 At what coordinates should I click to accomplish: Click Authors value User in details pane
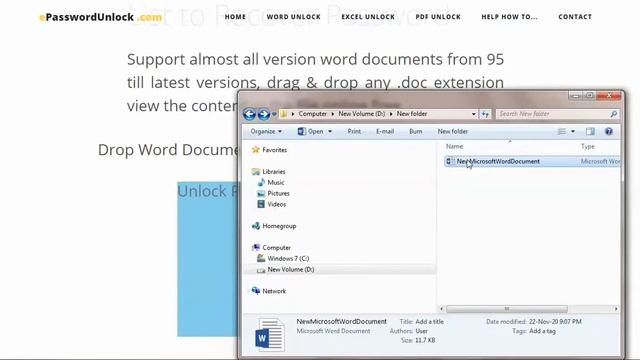[422, 331]
